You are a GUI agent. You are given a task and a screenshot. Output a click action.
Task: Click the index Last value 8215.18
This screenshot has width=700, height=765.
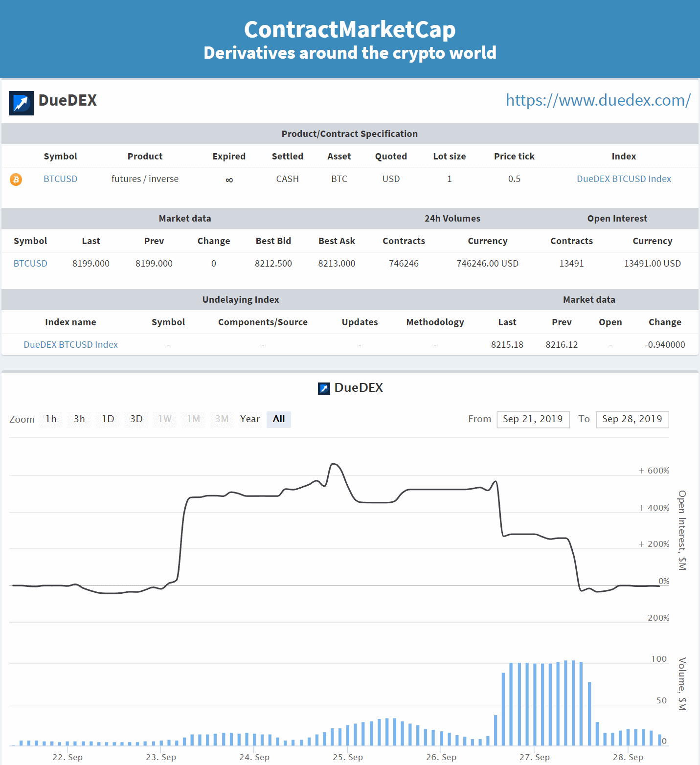click(507, 345)
